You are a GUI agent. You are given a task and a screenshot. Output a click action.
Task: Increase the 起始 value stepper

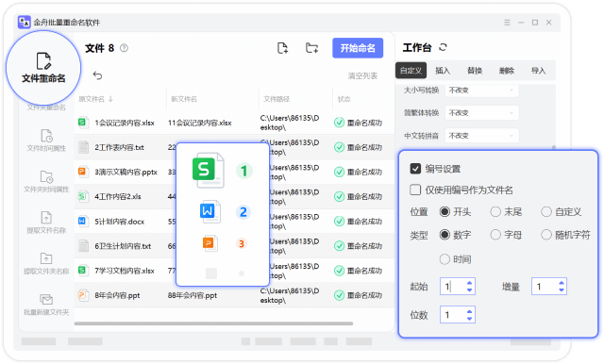[469, 283]
